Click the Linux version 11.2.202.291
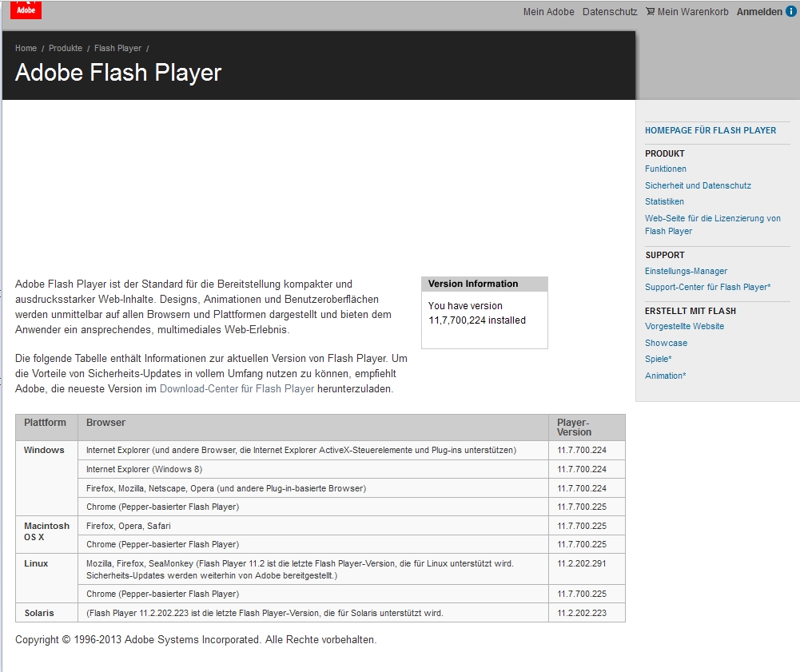 click(582, 563)
